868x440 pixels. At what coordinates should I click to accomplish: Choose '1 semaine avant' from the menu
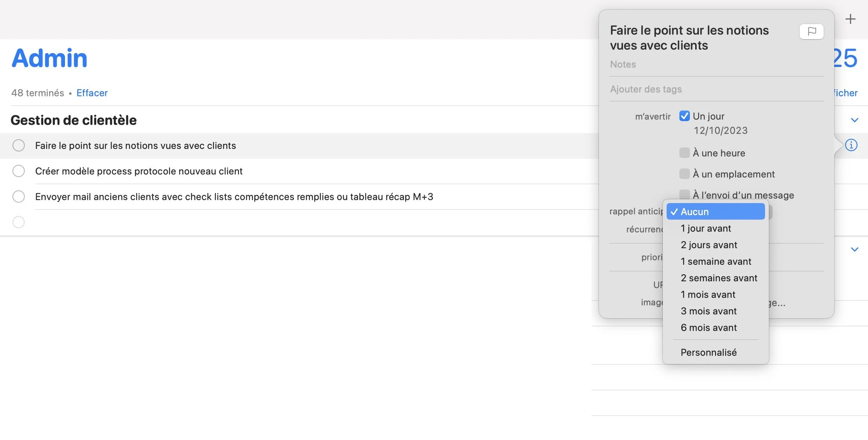coord(715,261)
